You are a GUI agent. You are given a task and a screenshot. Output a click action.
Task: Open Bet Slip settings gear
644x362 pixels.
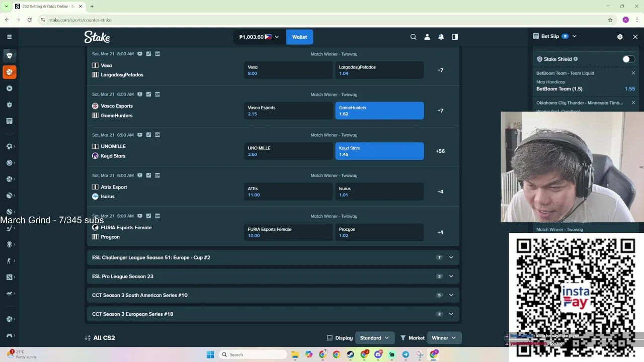pyautogui.click(x=620, y=37)
